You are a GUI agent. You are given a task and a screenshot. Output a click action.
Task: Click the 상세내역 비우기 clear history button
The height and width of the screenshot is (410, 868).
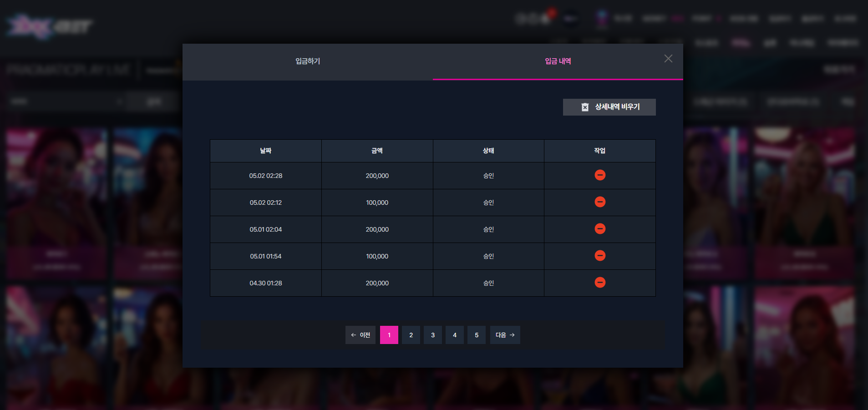pyautogui.click(x=609, y=107)
